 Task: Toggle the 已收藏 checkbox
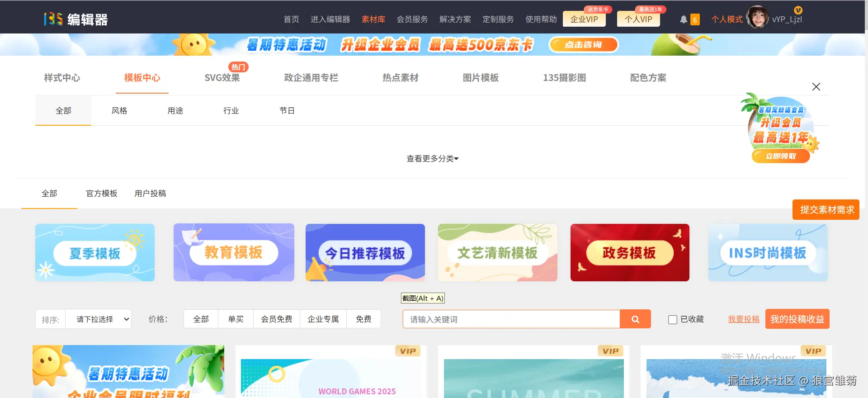(673, 320)
